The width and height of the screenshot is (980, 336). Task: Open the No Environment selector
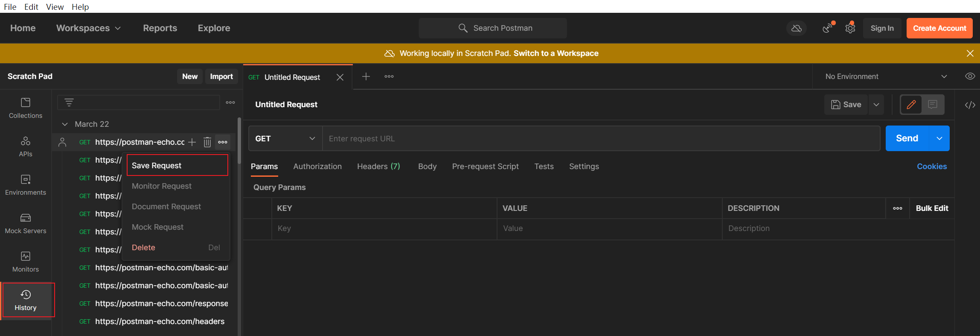[x=886, y=76]
